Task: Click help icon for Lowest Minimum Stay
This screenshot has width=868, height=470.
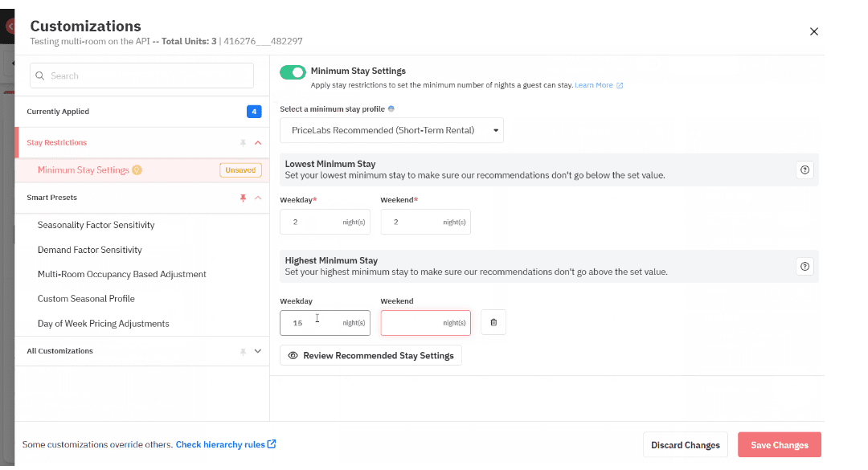Action: pyautogui.click(x=805, y=170)
